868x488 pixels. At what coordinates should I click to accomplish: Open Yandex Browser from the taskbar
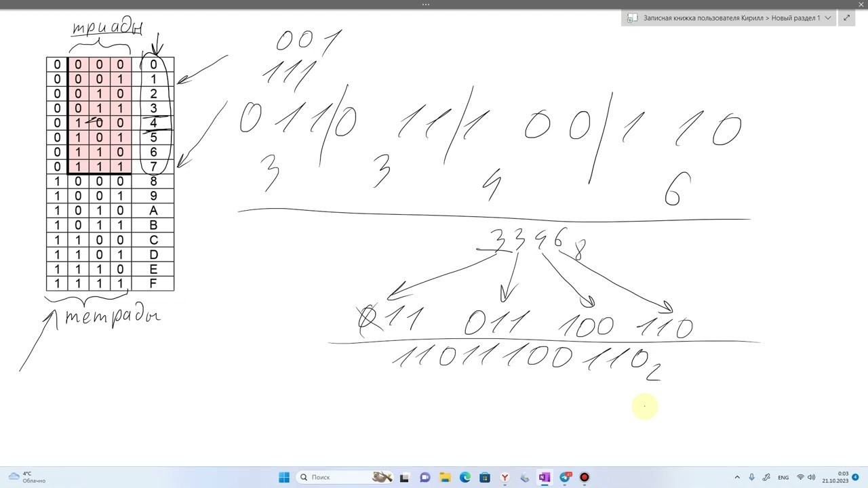505,477
